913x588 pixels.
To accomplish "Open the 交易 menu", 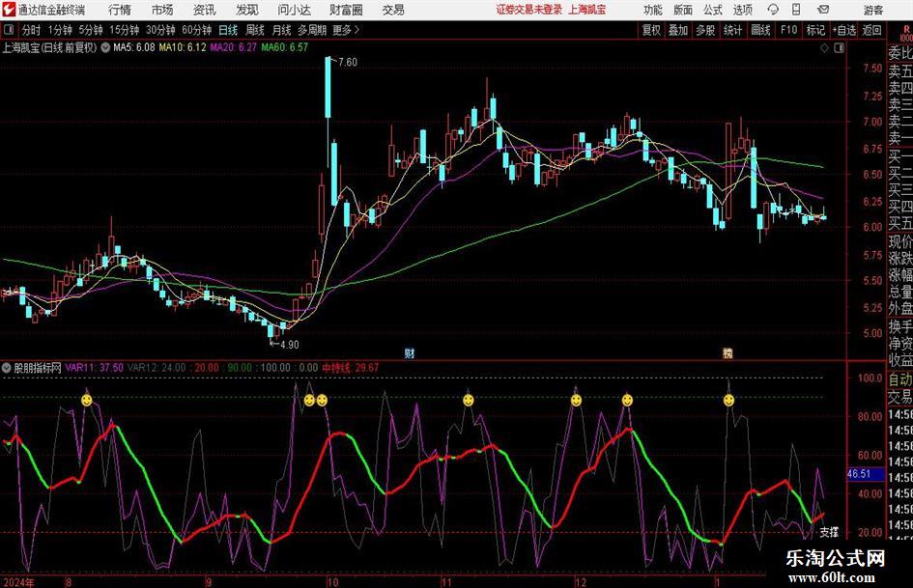I will (x=393, y=10).
